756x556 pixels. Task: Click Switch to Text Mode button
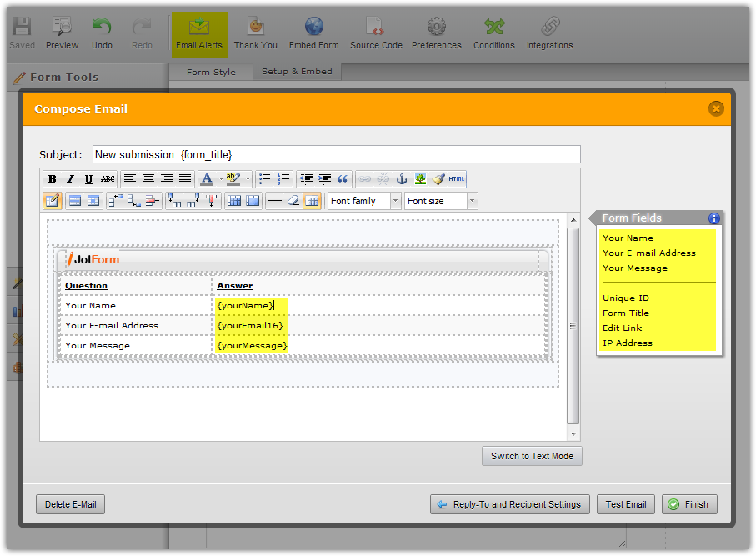[x=532, y=456]
